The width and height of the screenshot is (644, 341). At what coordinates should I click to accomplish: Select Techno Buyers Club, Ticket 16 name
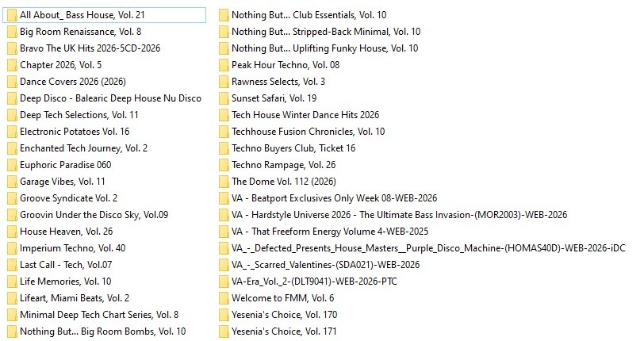point(293,148)
